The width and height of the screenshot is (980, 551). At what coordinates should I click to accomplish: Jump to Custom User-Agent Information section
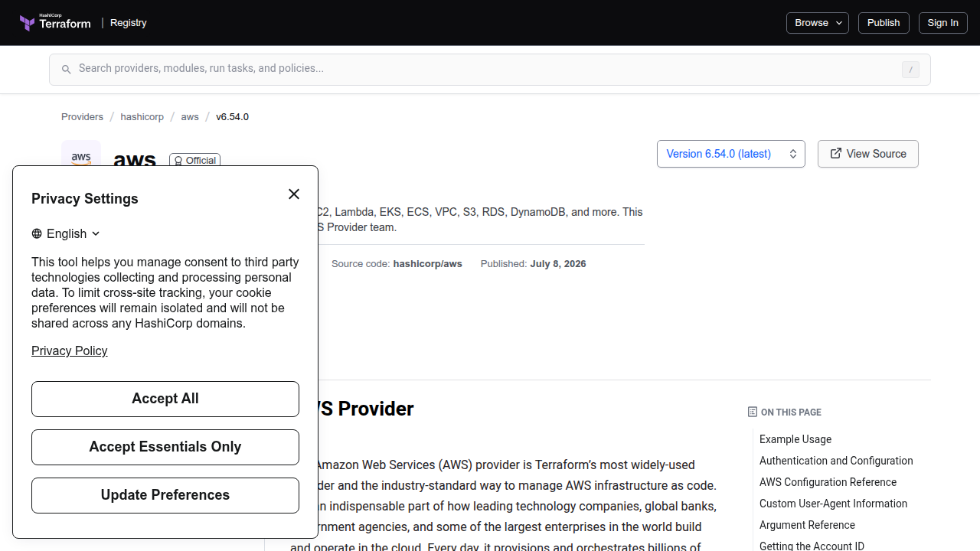[833, 504]
